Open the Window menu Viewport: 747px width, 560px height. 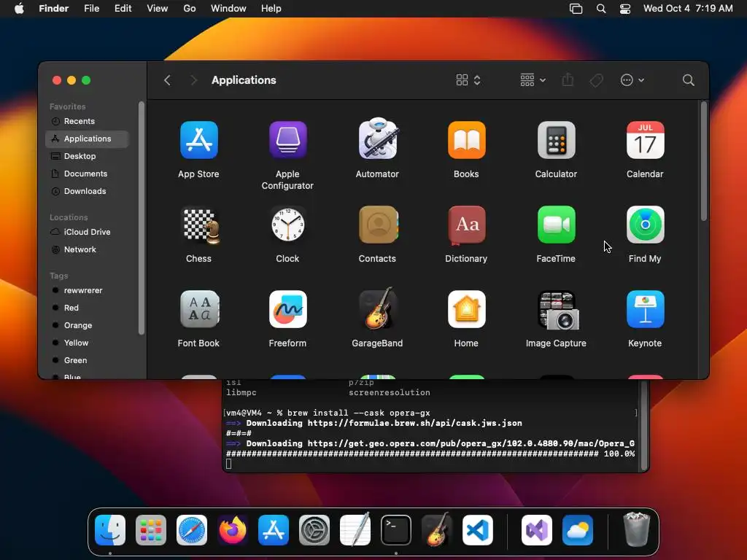228,9
